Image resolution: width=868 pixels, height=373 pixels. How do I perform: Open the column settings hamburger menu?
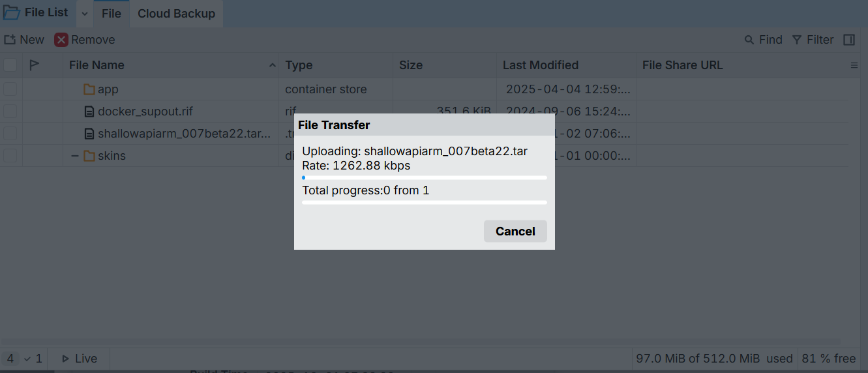[854, 65]
